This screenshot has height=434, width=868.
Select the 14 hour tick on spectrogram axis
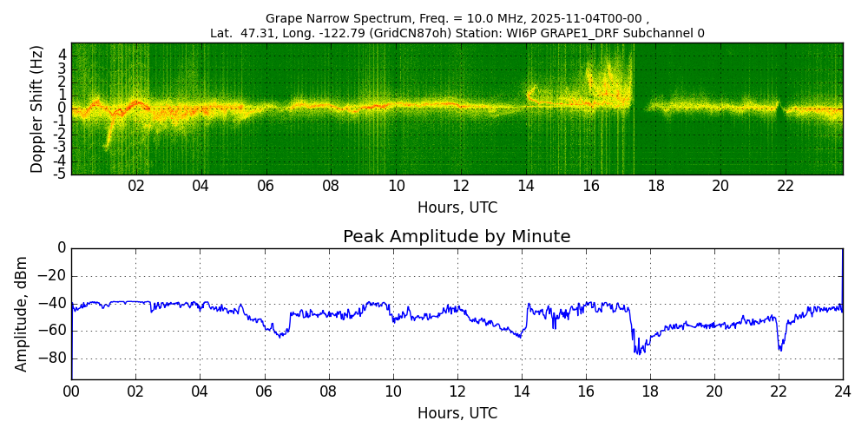pos(526,186)
